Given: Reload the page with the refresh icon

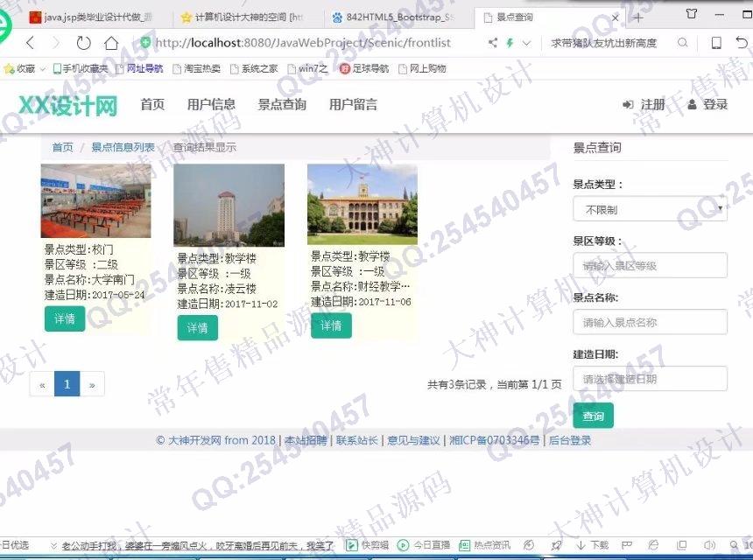Looking at the screenshot, I should point(83,43).
